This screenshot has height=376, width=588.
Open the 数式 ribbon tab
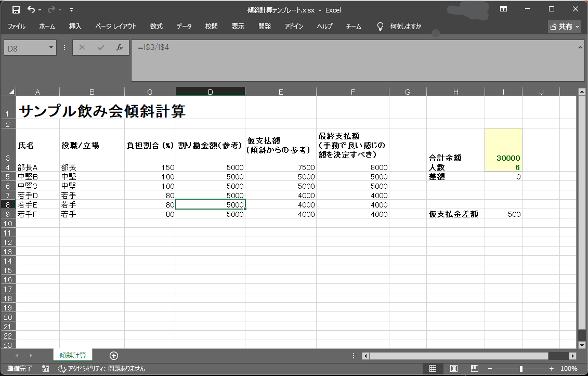click(x=156, y=27)
